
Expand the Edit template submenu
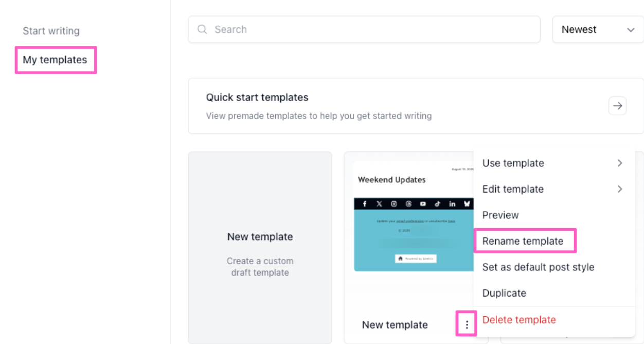553,189
